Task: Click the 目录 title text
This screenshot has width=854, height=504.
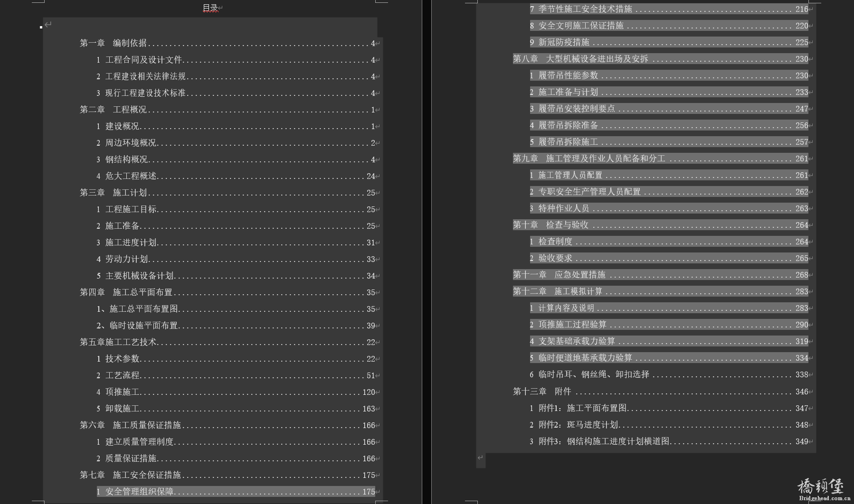Action: (x=210, y=8)
